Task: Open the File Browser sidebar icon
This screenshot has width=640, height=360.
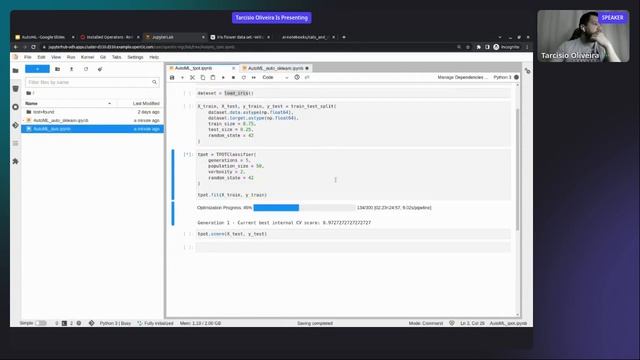Action: click(16, 71)
